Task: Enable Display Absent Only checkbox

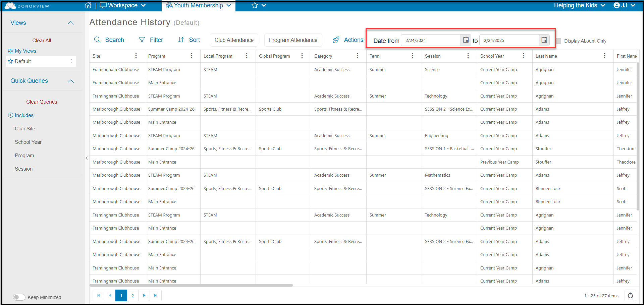Action: 558,41
